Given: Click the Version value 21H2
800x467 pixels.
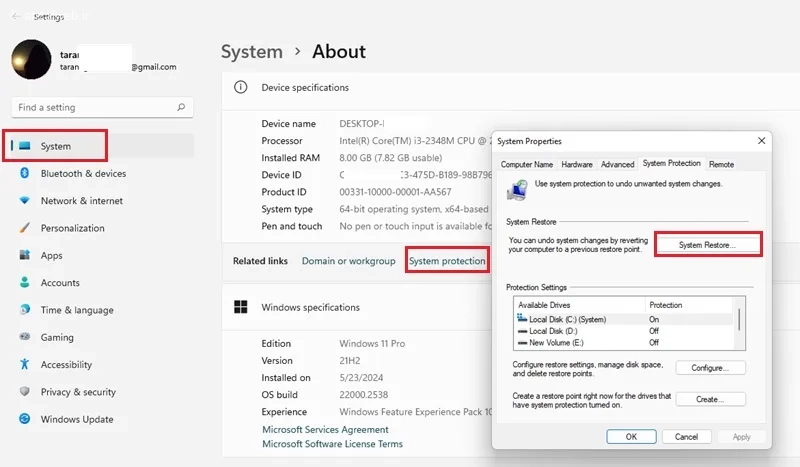Looking at the screenshot, I should click(349, 360).
